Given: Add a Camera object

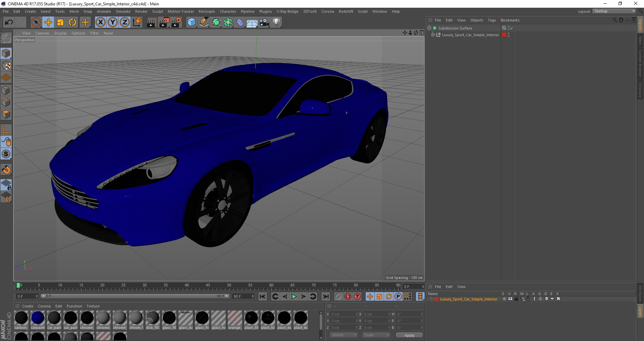Looking at the screenshot, I should (x=264, y=22).
